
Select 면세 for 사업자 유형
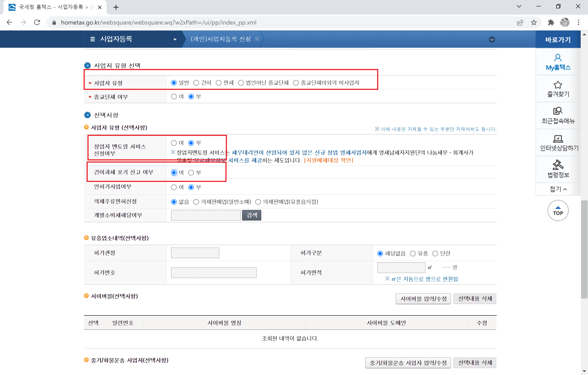pyautogui.click(x=218, y=83)
